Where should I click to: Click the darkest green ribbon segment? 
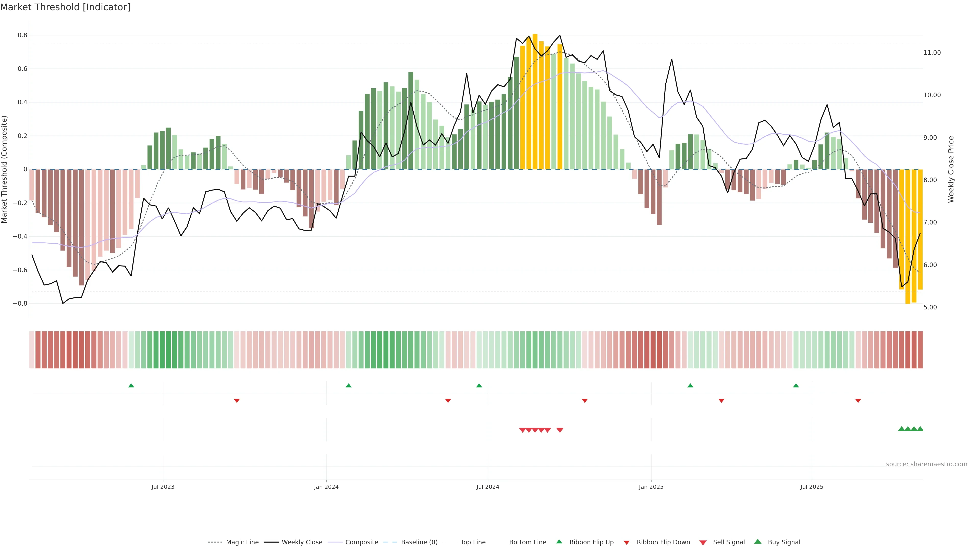click(x=168, y=349)
